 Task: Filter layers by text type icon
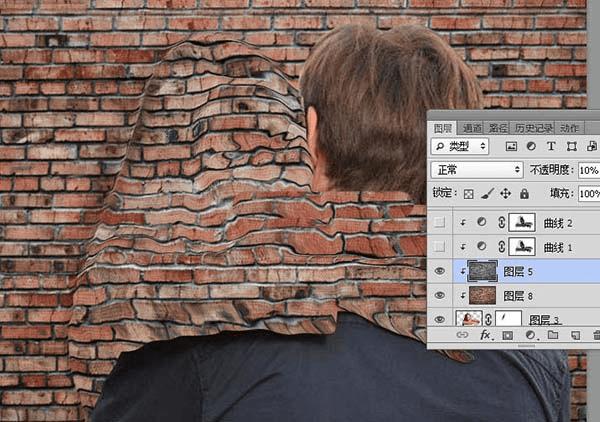[551, 146]
